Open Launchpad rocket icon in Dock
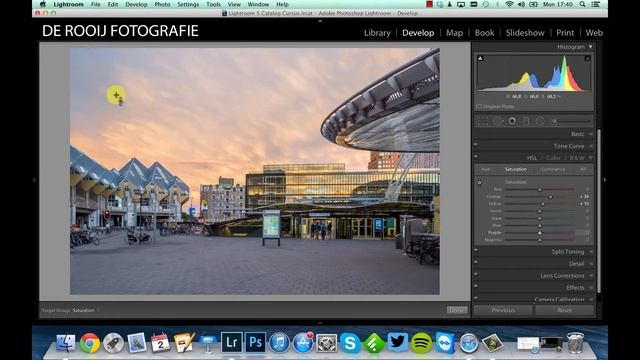 113,343
